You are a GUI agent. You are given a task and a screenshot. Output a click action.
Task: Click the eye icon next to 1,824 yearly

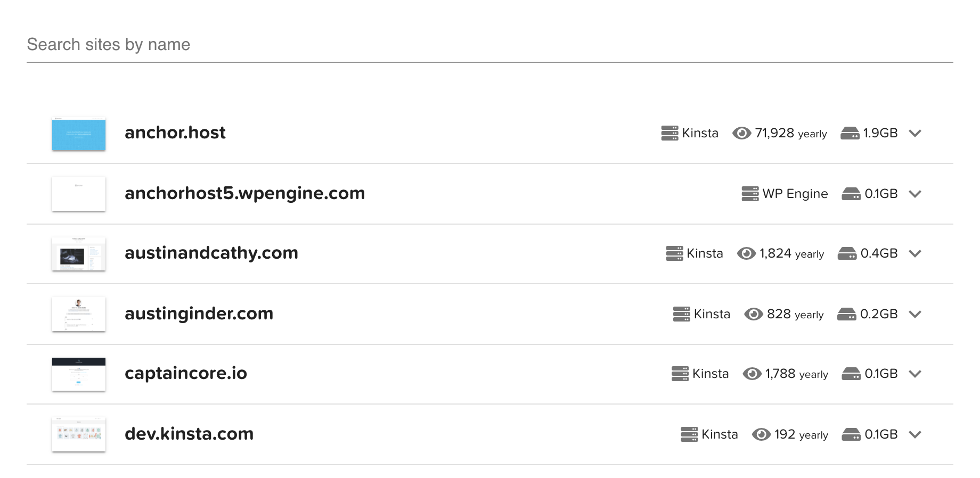pos(746,253)
